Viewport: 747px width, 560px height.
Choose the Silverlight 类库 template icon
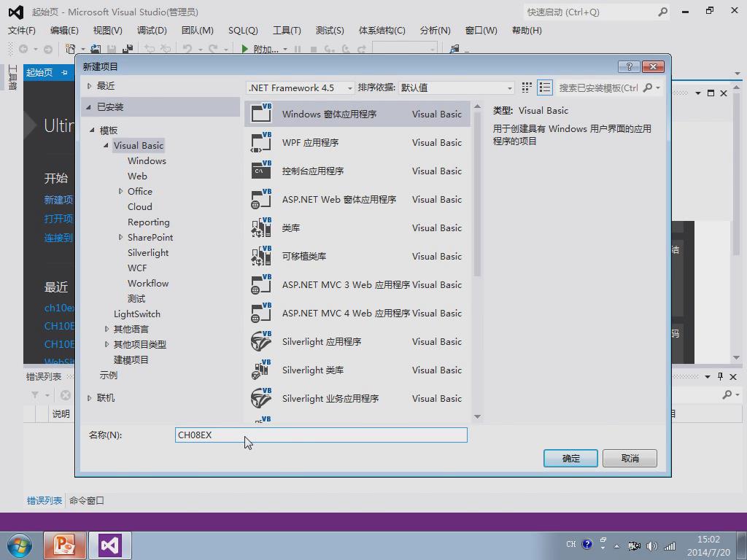click(261, 370)
